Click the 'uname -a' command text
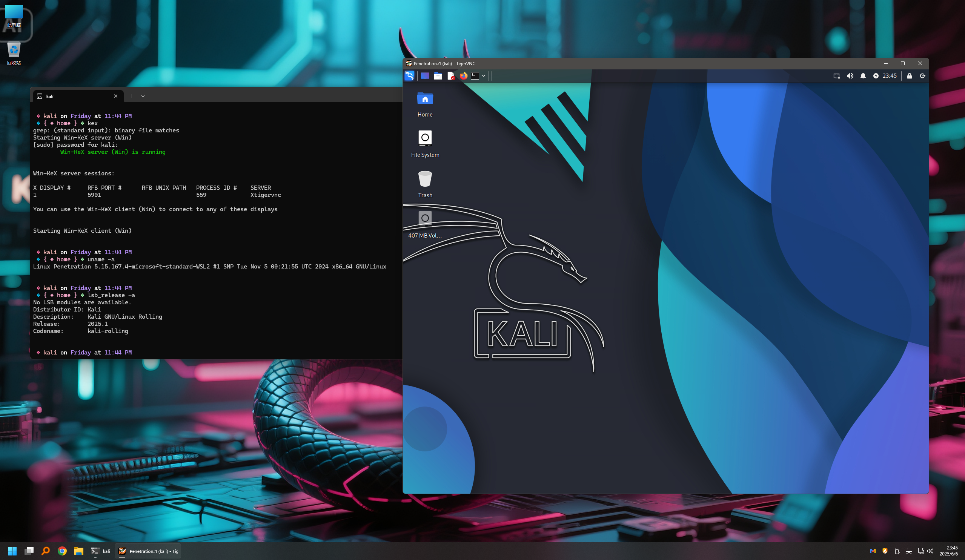The height and width of the screenshot is (560, 965). coord(101,259)
